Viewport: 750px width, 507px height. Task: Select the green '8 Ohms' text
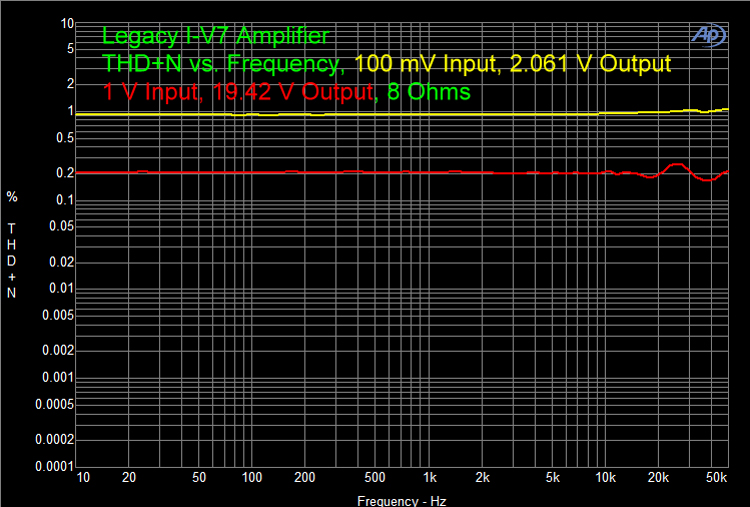[x=428, y=93]
